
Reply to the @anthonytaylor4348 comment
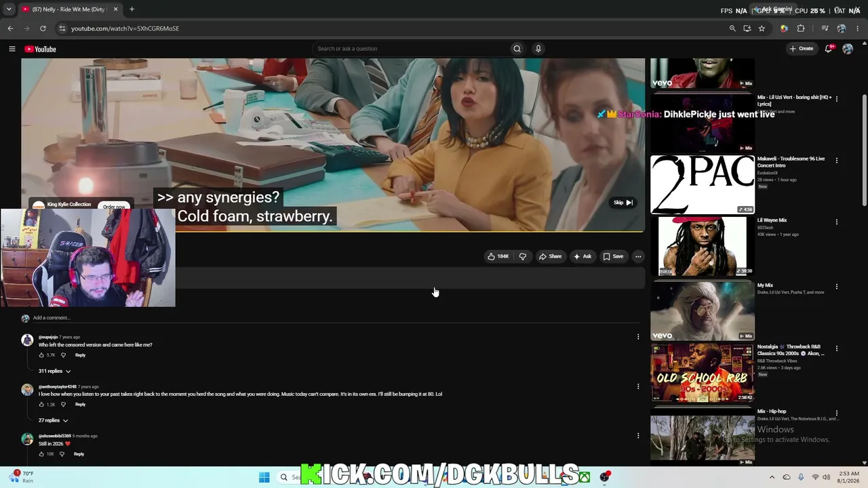80,405
